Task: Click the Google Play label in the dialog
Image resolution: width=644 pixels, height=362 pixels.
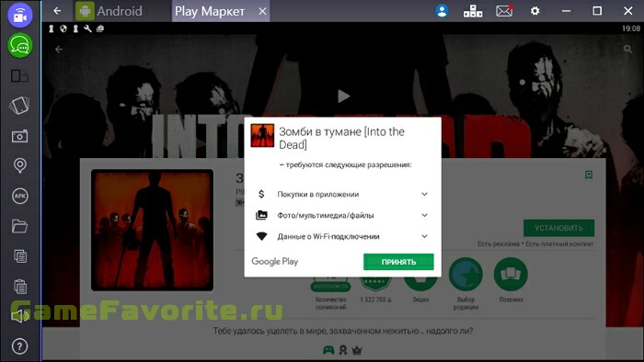Action: pyautogui.click(x=275, y=262)
